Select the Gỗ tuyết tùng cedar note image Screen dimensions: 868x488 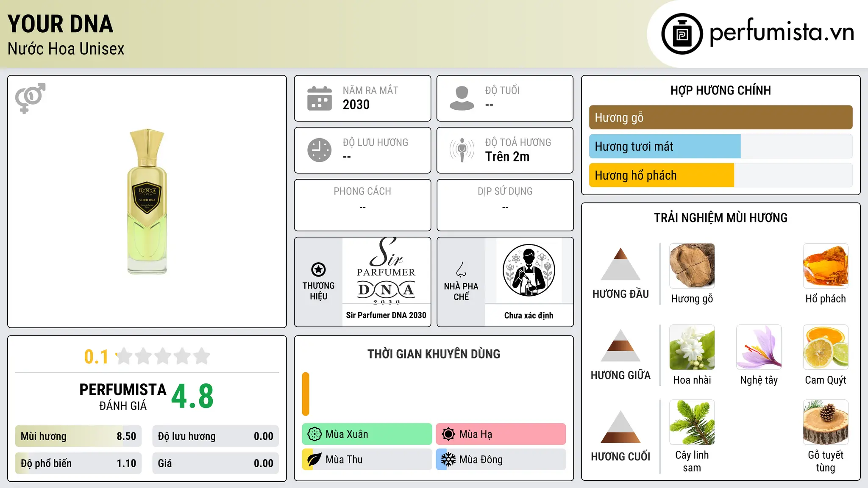tap(826, 422)
